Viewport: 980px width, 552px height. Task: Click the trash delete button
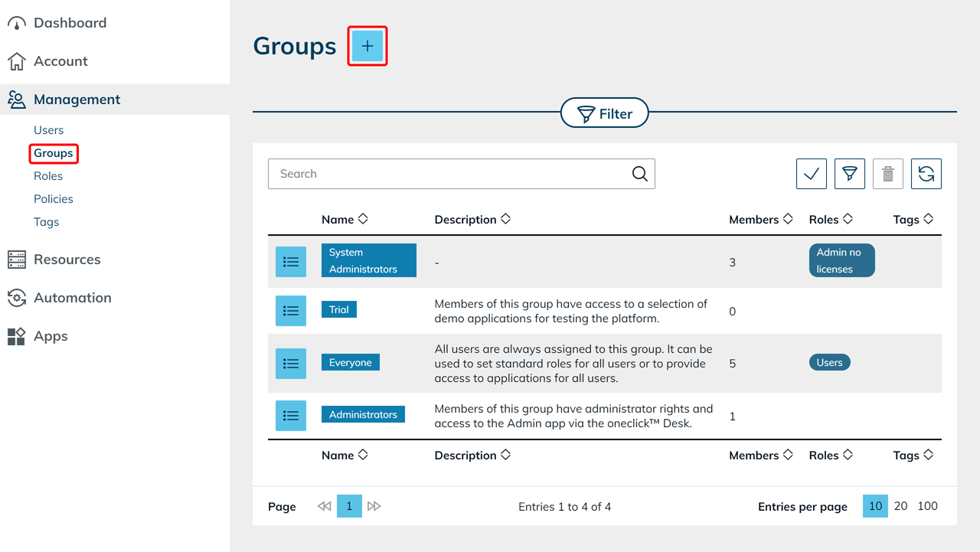888,174
